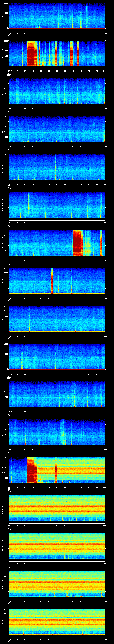
Task: Open the spectrogram panel starting at 10:26:00
Action: (57, 167)
